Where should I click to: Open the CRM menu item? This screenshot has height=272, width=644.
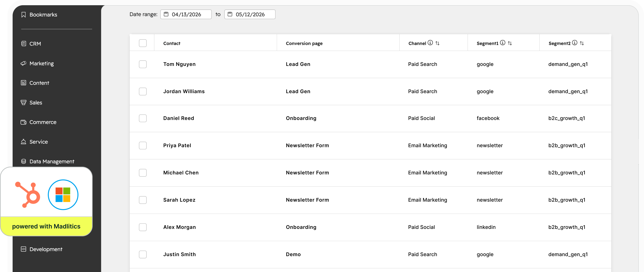(35, 44)
